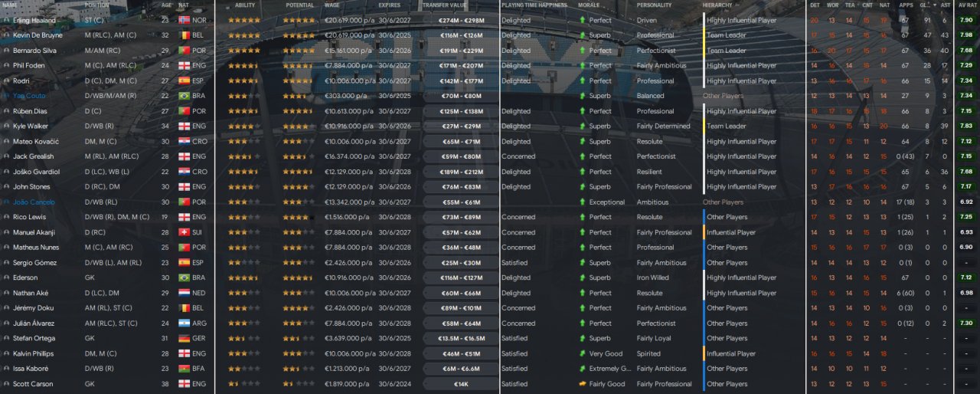Click Haaland's 7.90 average rating badge

966,20
